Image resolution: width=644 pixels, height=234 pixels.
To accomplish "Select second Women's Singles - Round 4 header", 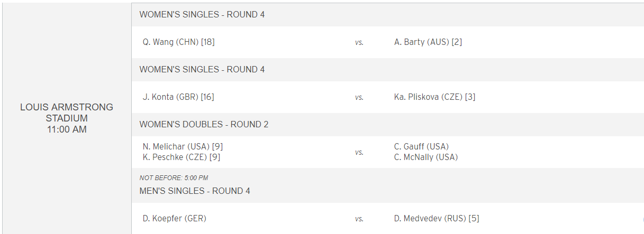I will tap(202, 69).
